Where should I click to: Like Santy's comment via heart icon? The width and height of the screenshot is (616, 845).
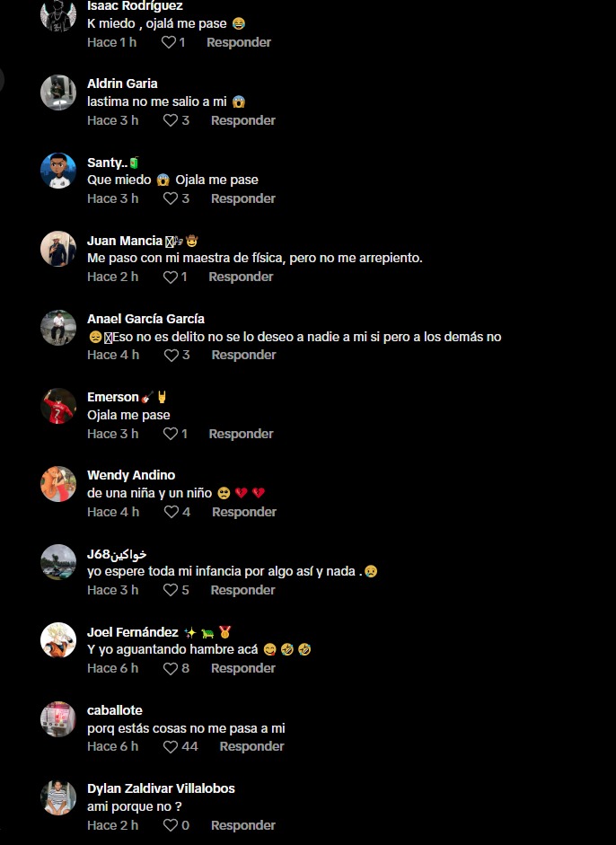pos(171,198)
